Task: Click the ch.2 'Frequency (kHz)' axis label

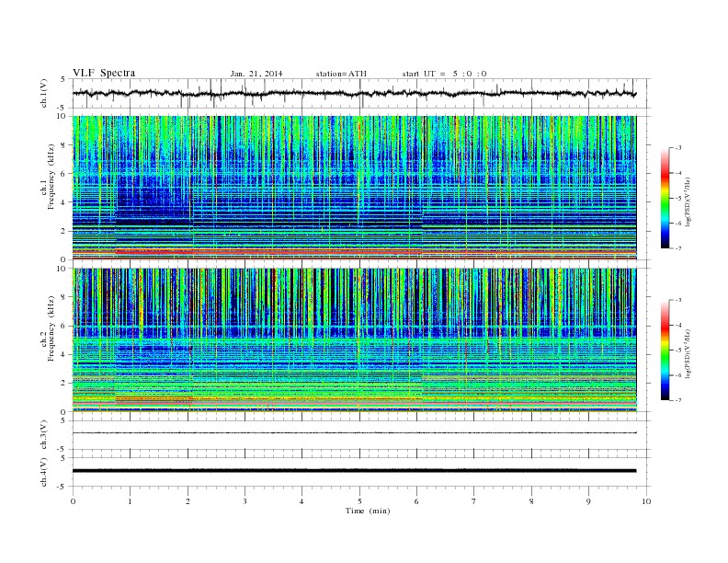Action: tap(52, 327)
